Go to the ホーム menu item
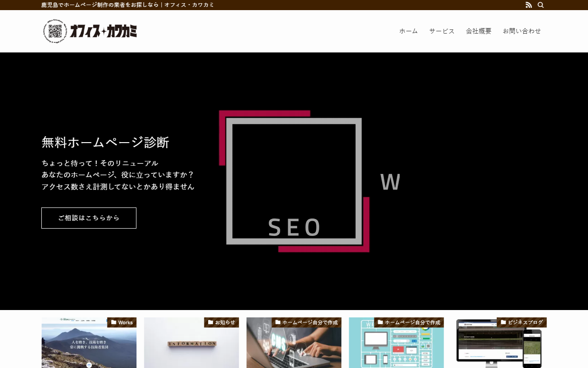Viewport: 588px width, 368px height. click(x=408, y=31)
